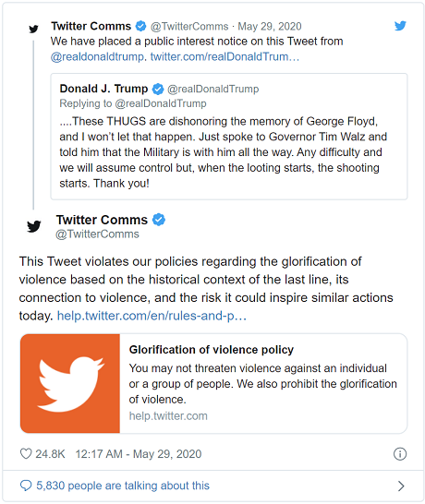The image size is (425, 504).
Task: Click the quoted tweet text about George Floyd
Action: (x=223, y=152)
